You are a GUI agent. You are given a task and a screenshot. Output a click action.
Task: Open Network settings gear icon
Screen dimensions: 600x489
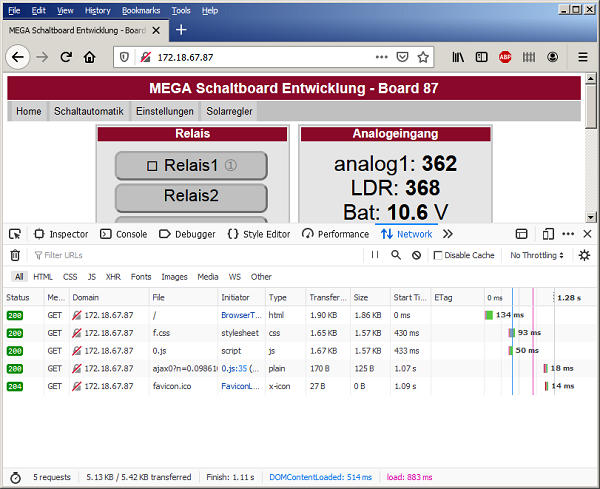(x=585, y=255)
